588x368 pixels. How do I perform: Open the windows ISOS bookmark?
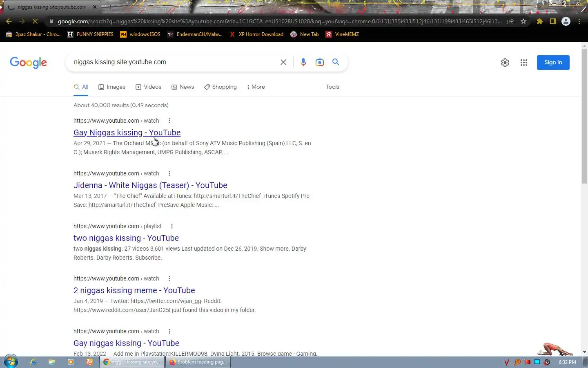pos(140,34)
